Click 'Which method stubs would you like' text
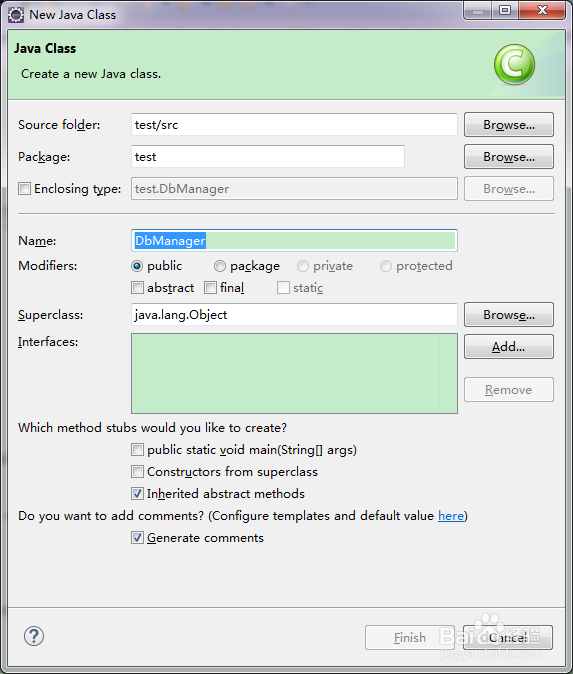 pyautogui.click(x=152, y=428)
